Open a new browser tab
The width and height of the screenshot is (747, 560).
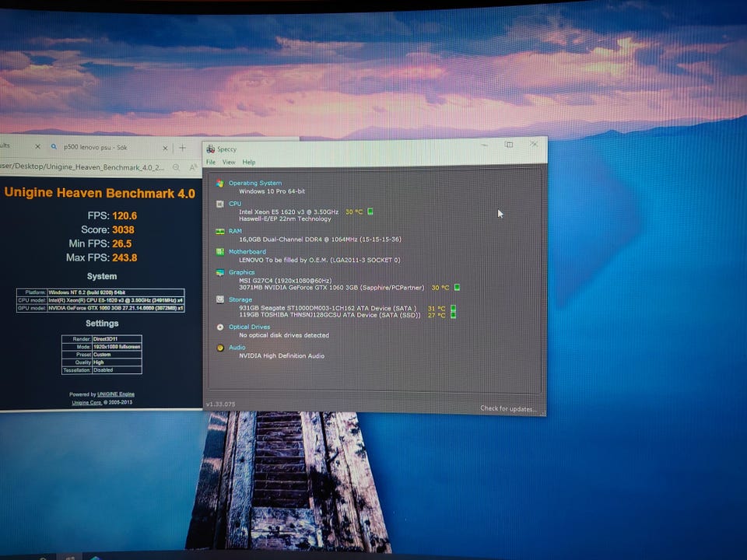[182, 148]
